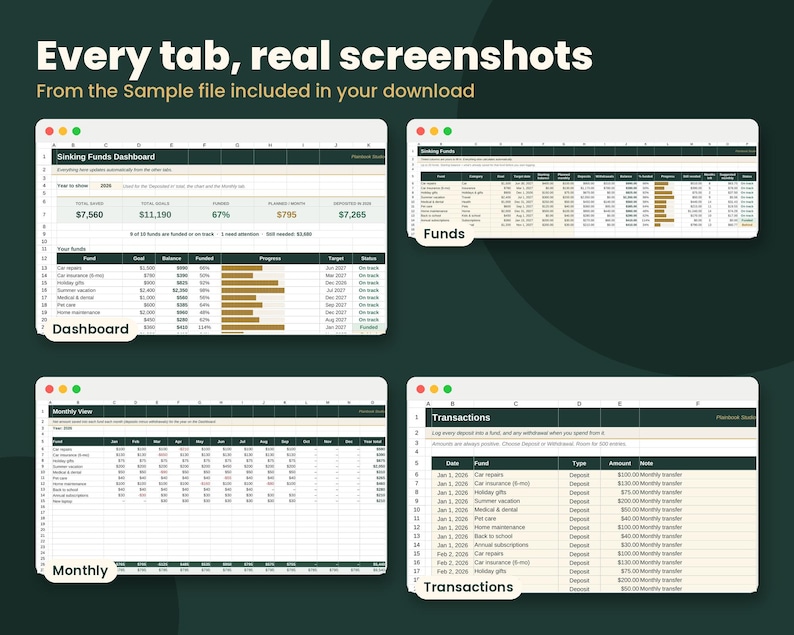This screenshot has height=635, width=794.
Task: Click the 'Funds' caption label
Action: [444, 234]
